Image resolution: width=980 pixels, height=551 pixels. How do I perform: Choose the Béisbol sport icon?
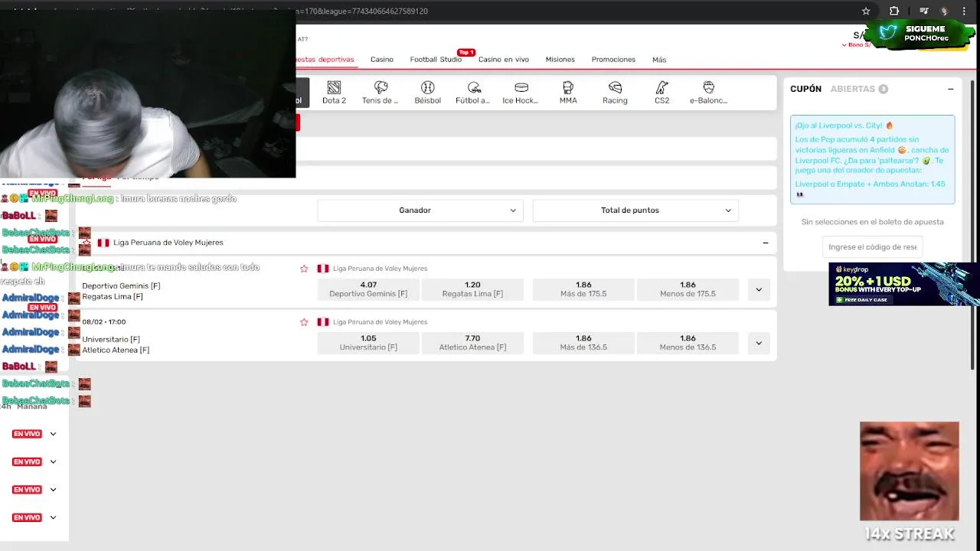[427, 93]
